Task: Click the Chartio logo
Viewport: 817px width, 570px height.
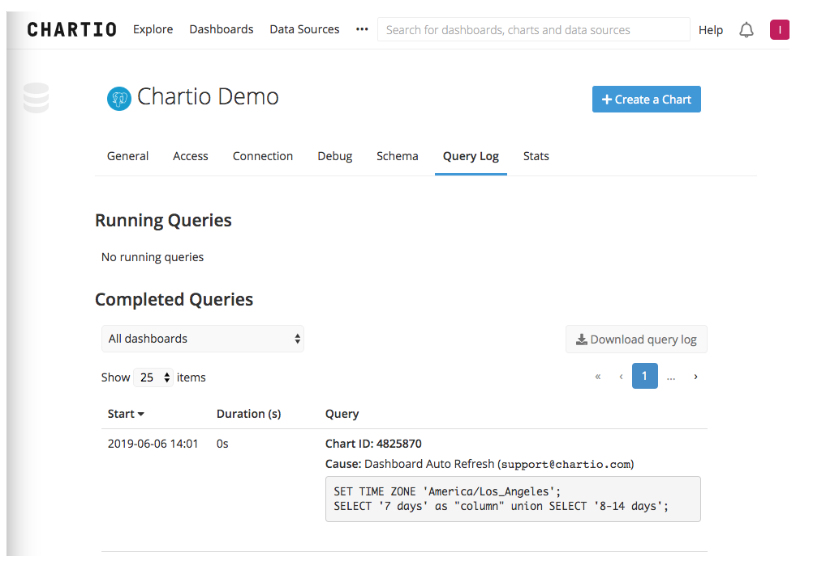Action: (71, 30)
